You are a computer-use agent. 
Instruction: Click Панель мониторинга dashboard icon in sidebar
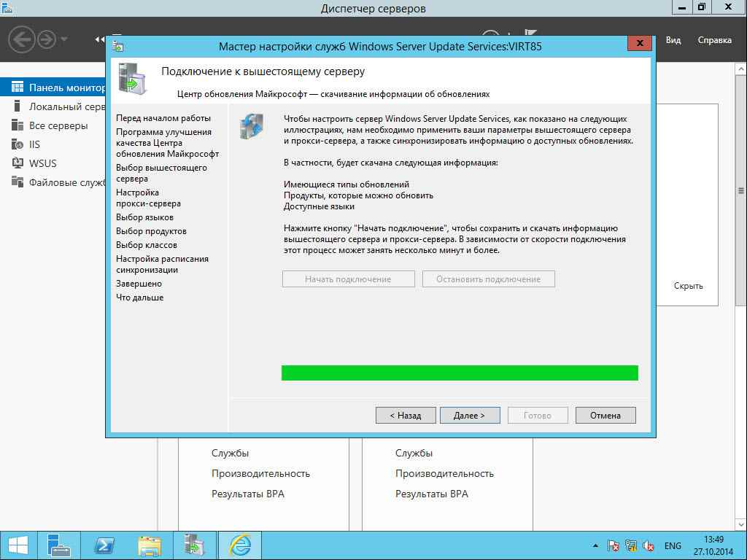click(x=18, y=87)
